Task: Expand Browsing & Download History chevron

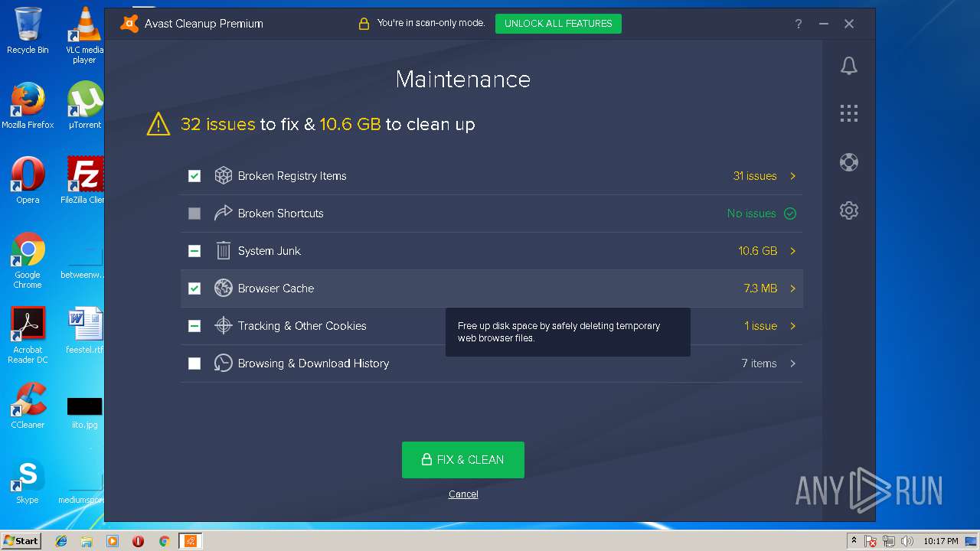Action: click(792, 364)
